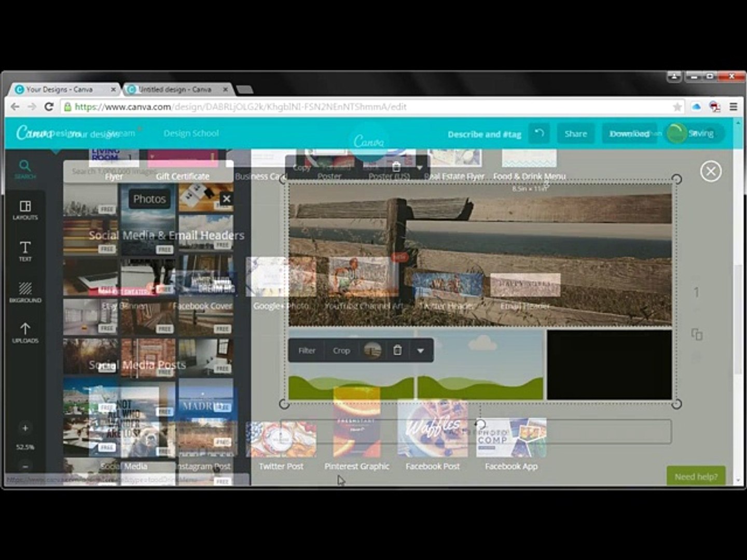747x560 pixels.
Task: Bookmark this page with the star
Action: point(677,106)
